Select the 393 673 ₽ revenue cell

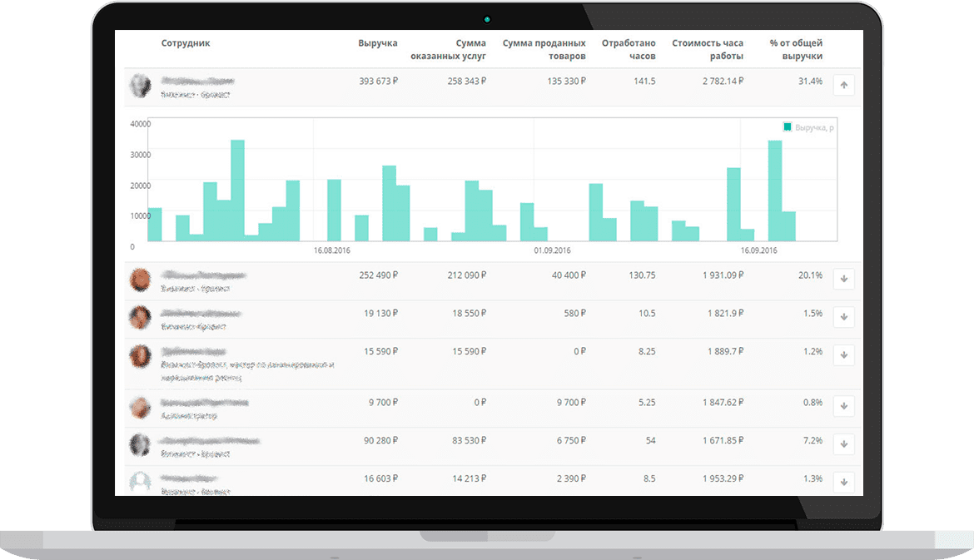pos(378,82)
